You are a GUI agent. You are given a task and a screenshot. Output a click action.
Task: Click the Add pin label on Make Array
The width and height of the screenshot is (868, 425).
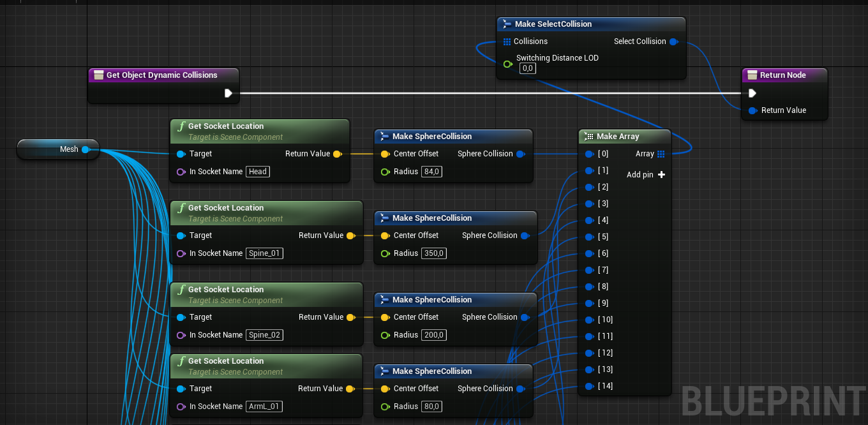click(x=640, y=175)
